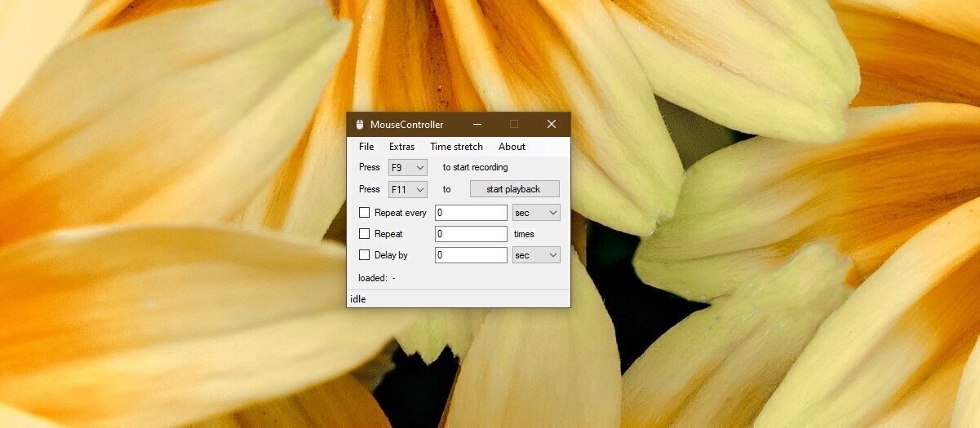
Task: Open the Repeat every sec unit dropdown
Action: [536, 213]
